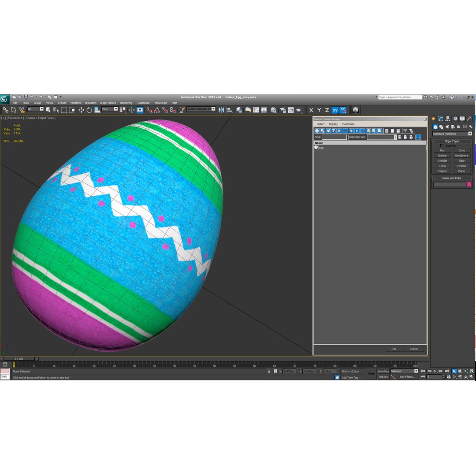Viewport: 476px width, 476px height.
Task: Click Cancel in Select From Scene
Action: [414, 349]
